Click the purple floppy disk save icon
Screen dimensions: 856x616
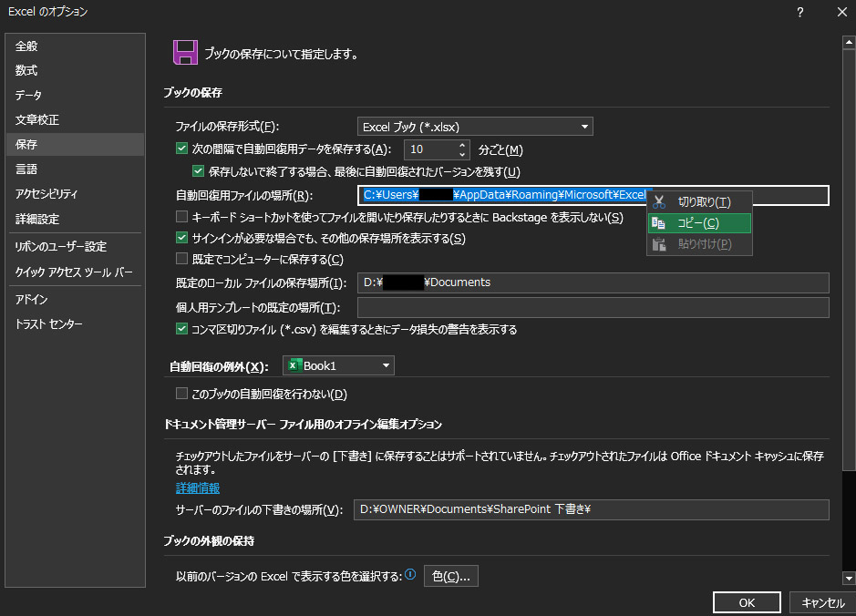(x=186, y=52)
